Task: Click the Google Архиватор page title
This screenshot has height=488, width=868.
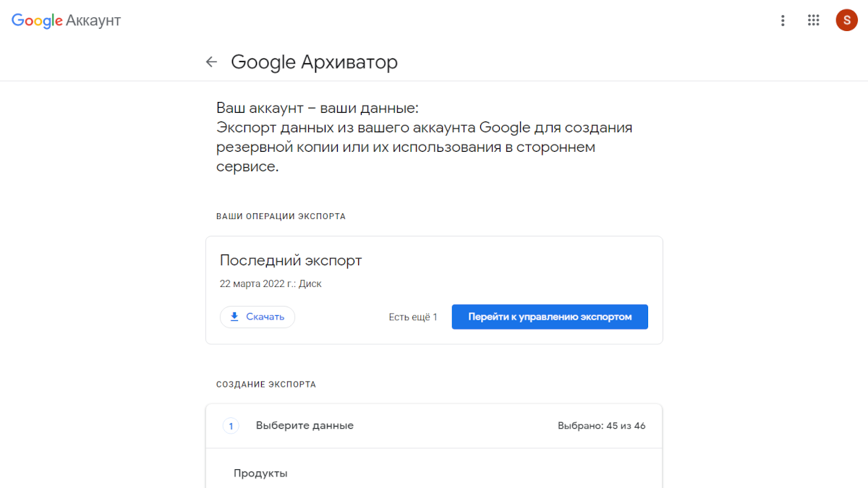Action: pyautogui.click(x=314, y=62)
